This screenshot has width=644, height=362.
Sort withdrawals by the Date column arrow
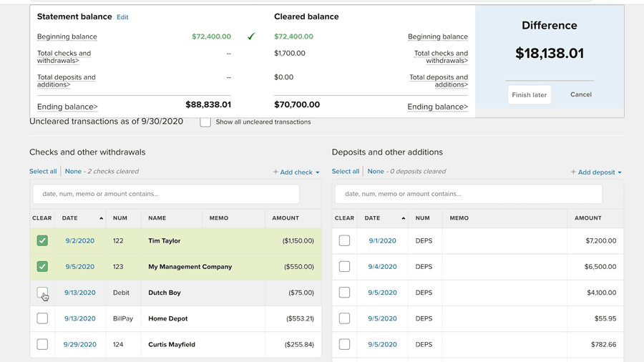pyautogui.click(x=101, y=218)
